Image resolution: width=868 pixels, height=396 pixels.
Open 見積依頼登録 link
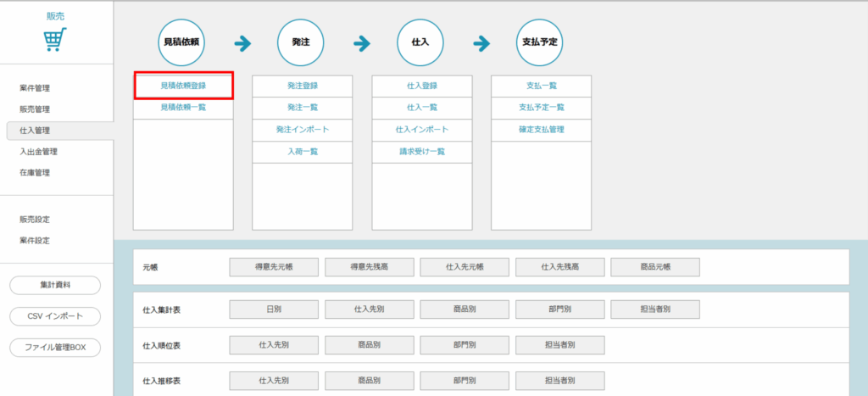183,86
